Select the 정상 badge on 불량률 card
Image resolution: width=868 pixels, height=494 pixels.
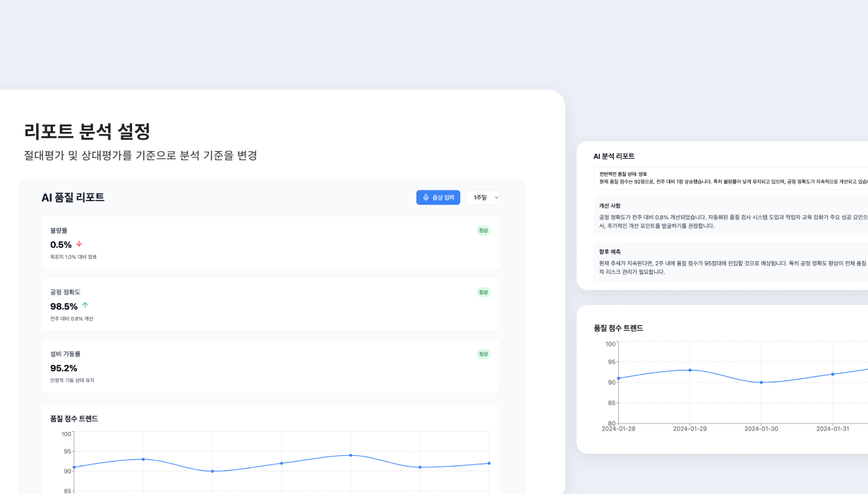pyautogui.click(x=483, y=230)
